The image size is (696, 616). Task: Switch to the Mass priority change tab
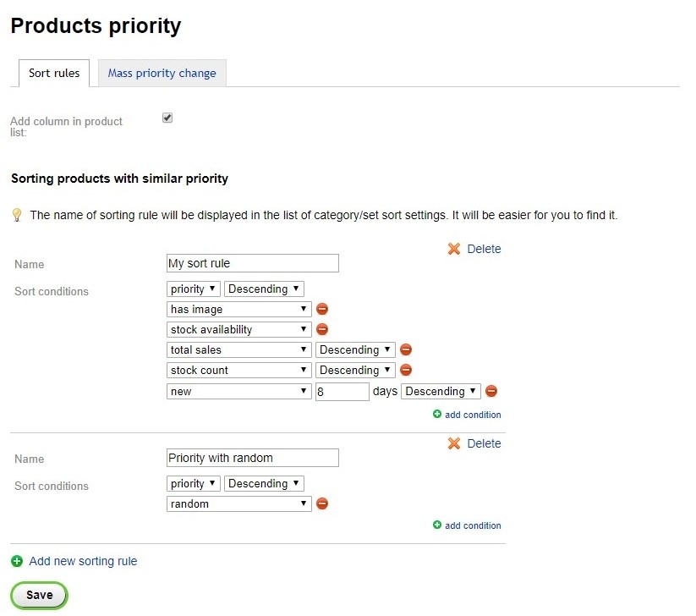tap(162, 74)
